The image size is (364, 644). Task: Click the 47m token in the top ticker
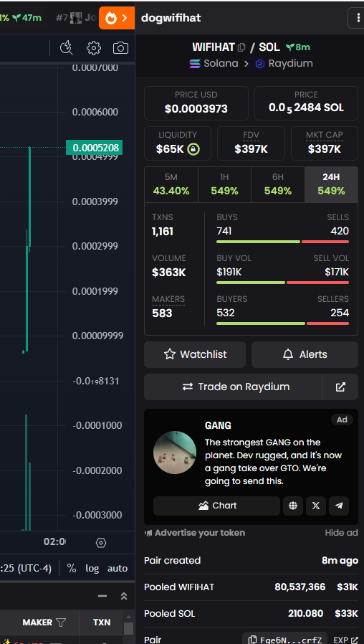27,18
